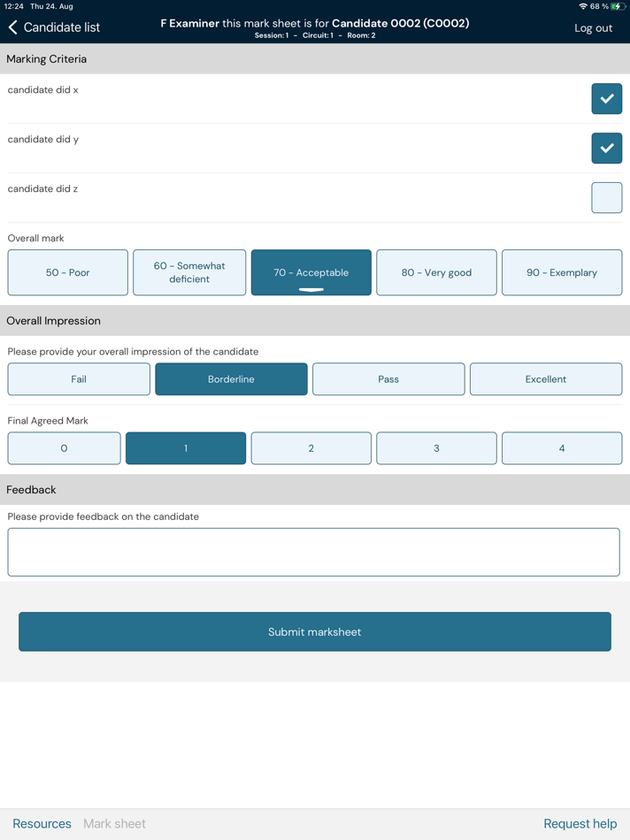Tap the back chevron arrow icon
Viewport: 630px width, 840px height.
[13, 27]
